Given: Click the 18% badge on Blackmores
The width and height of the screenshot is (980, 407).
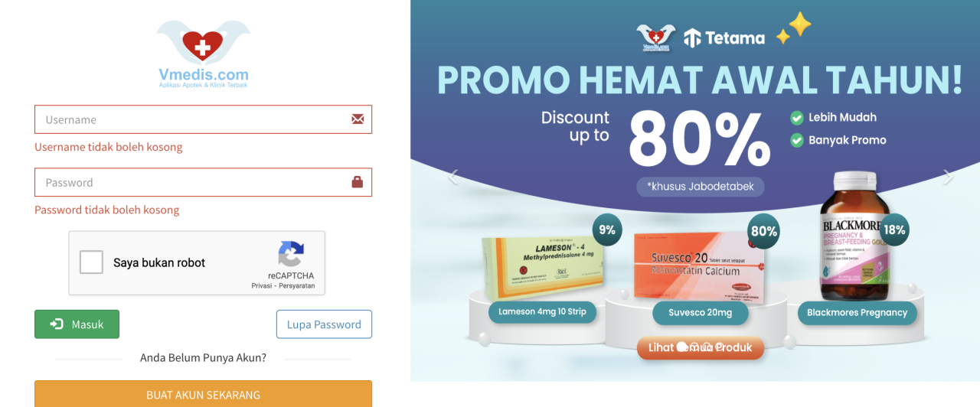Looking at the screenshot, I should [893, 230].
